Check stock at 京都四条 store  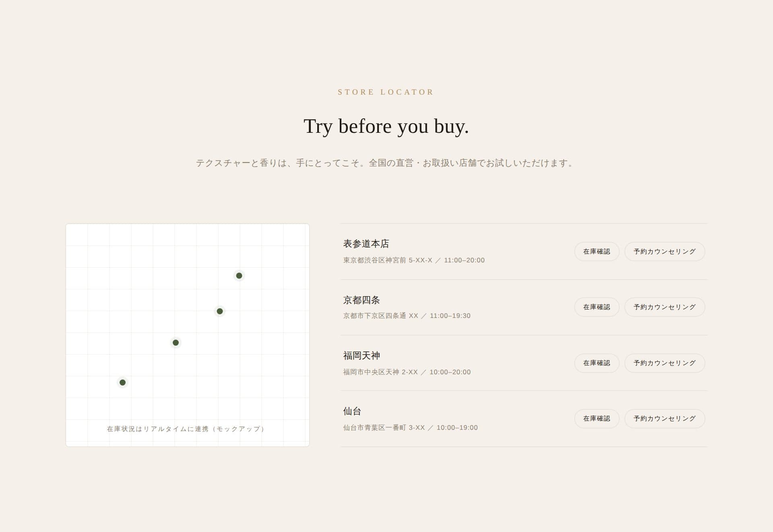(596, 307)
